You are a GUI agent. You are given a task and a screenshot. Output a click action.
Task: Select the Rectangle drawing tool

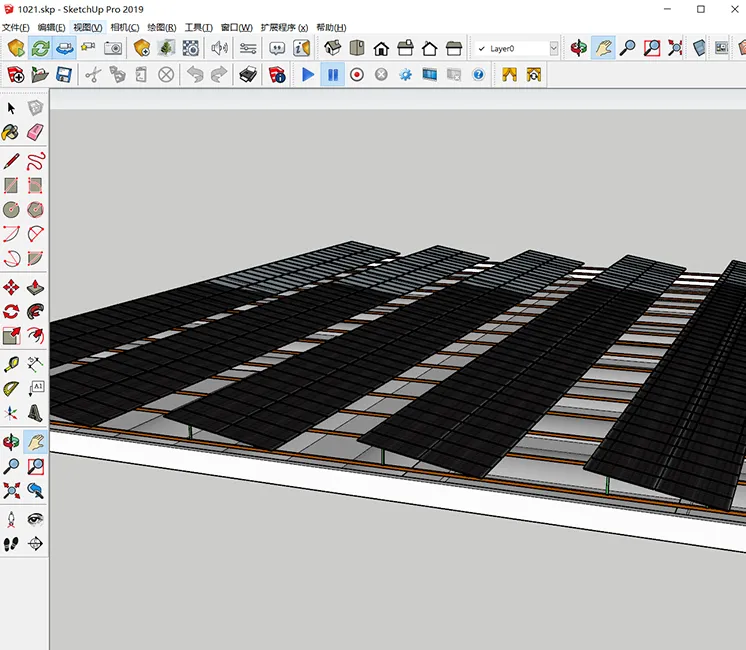point(11,185)
